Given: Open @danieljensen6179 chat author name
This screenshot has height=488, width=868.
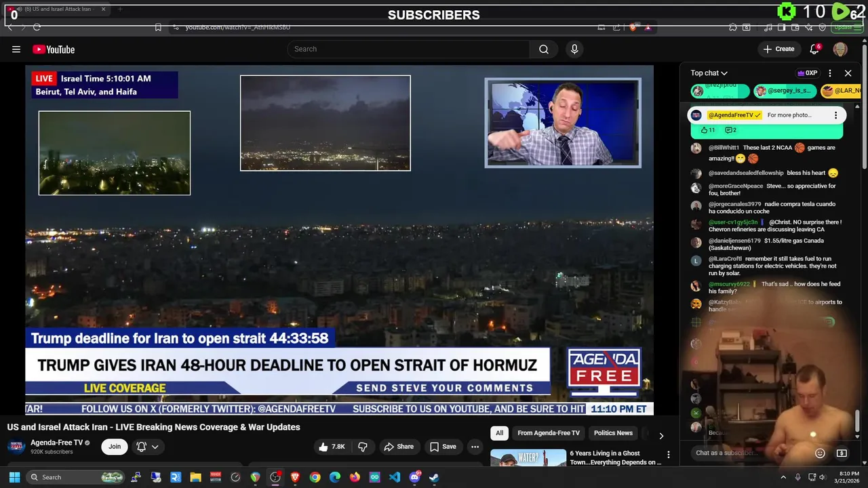Looking at the screenshot, I should (x=734, y=241).
